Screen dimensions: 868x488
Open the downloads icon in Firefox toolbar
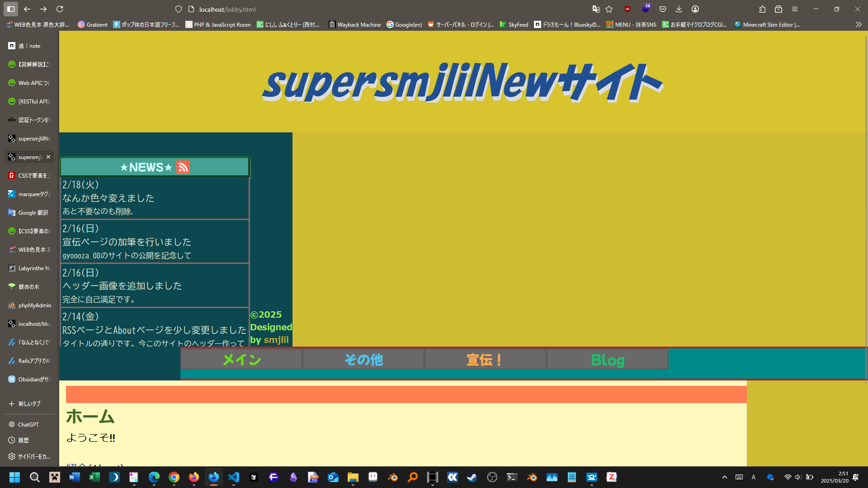[x=679, y=9]
